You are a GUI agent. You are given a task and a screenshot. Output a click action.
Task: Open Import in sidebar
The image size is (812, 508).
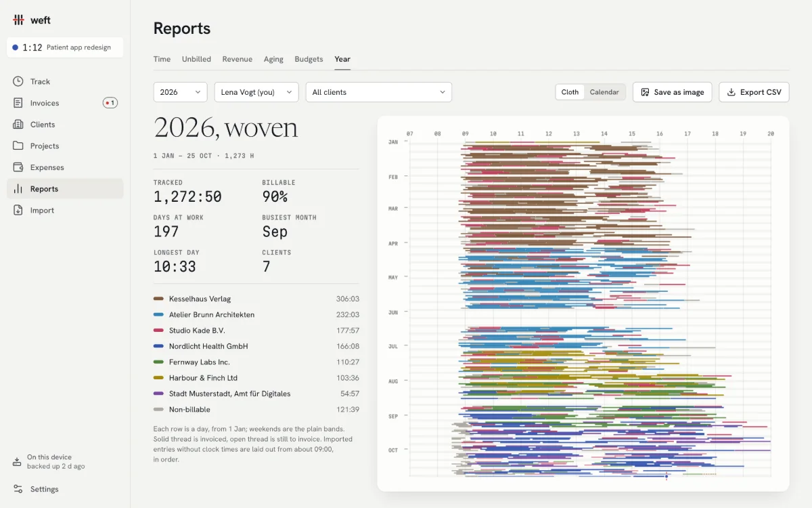65,210
